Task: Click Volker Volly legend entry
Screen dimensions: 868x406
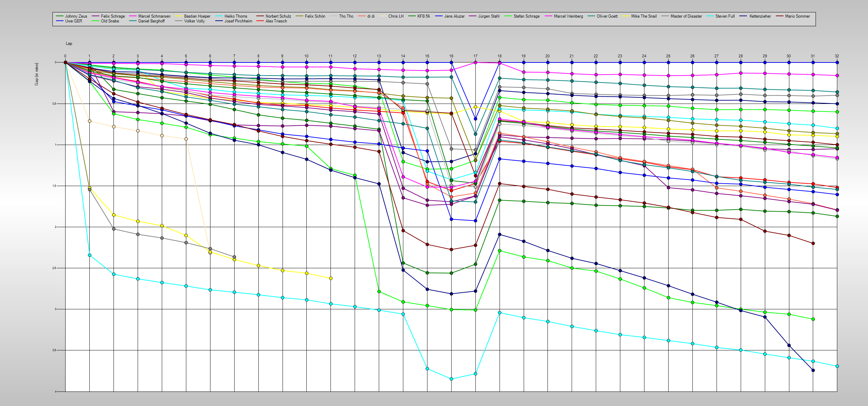Action: click(x=194, y=21)
